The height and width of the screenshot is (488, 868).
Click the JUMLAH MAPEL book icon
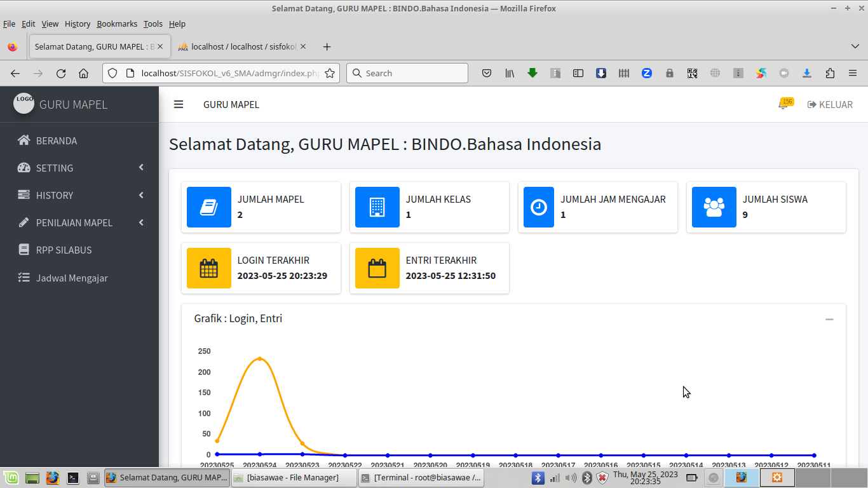pyautogui.click(x=209, y=207)
